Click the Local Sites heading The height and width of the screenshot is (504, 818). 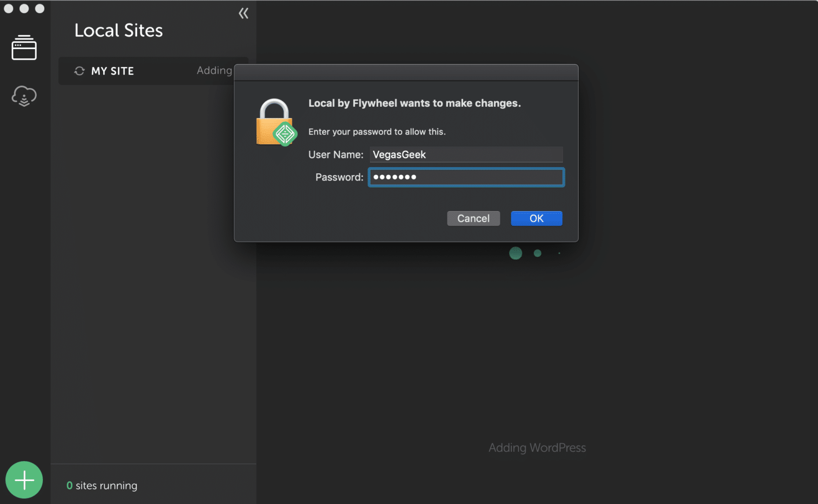(119, 31)
